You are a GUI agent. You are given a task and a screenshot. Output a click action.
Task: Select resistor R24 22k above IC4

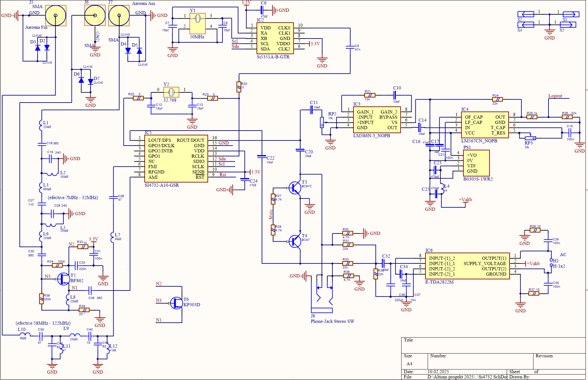(x=497, y=99)
